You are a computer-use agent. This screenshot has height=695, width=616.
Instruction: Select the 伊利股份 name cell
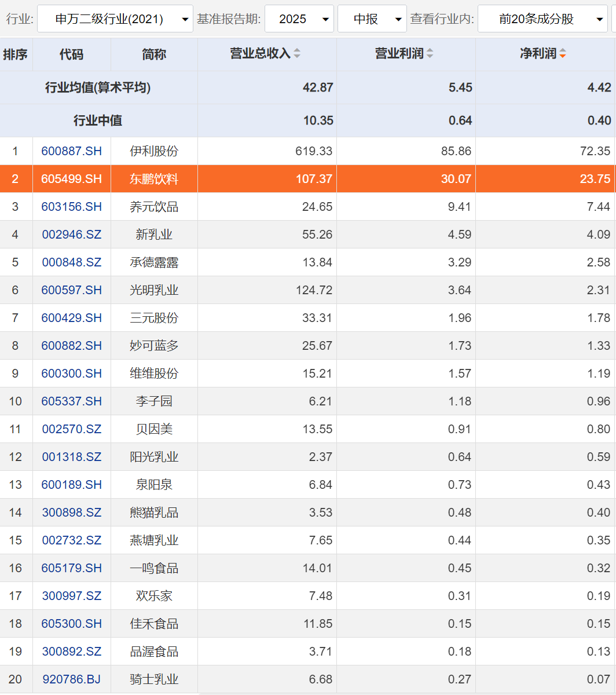154,151
